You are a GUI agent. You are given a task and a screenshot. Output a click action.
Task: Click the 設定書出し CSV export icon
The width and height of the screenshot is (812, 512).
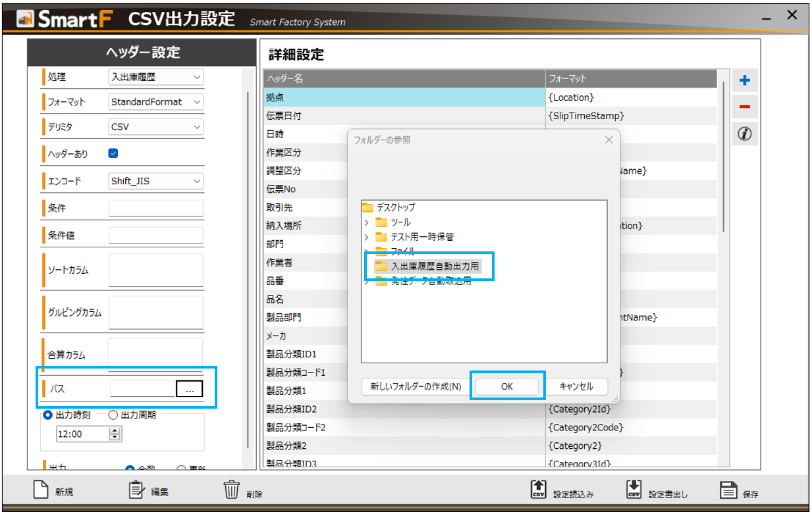(x=634, y=490)
